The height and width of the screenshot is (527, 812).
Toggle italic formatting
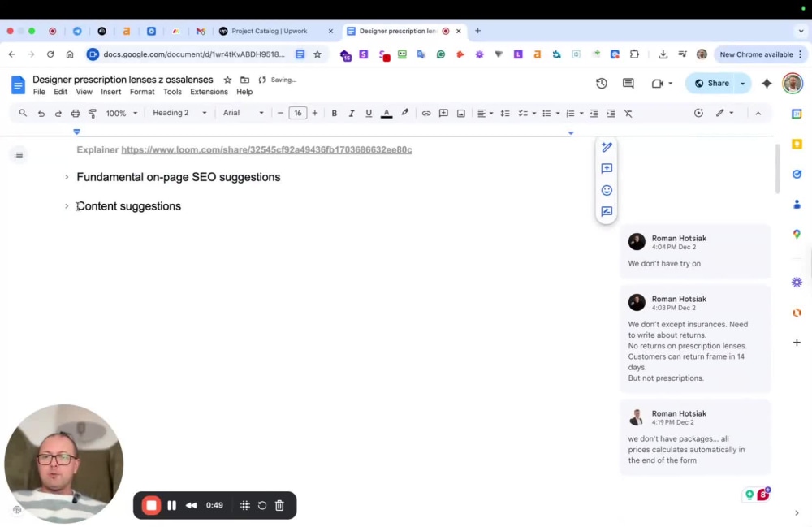point(351,114)
